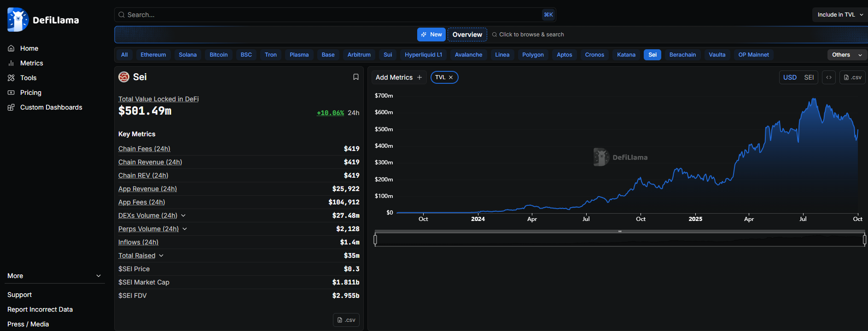Expand the DEXs Volume (24h) row
Screen dimensions: 868x331
pos(183,215)
